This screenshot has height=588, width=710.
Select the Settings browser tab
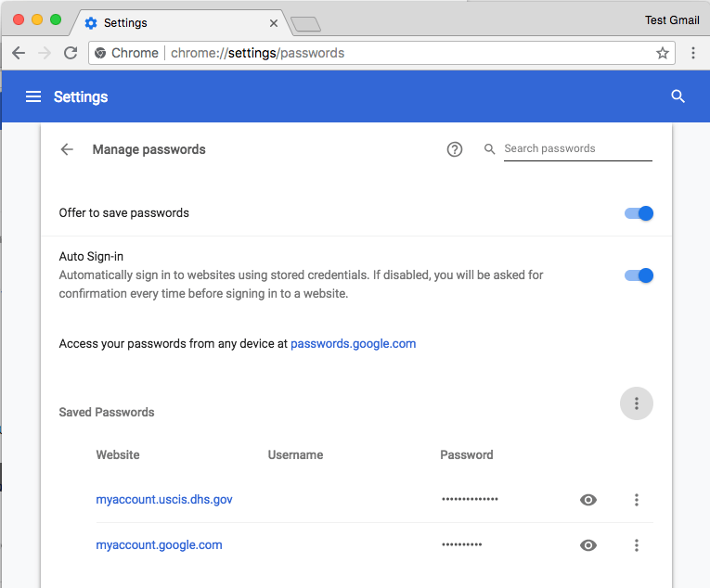click(181, 22)
